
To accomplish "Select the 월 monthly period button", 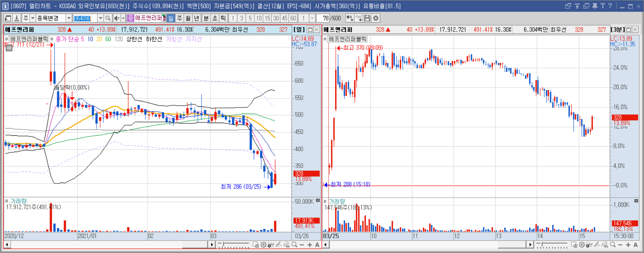I will click(188, 18).
